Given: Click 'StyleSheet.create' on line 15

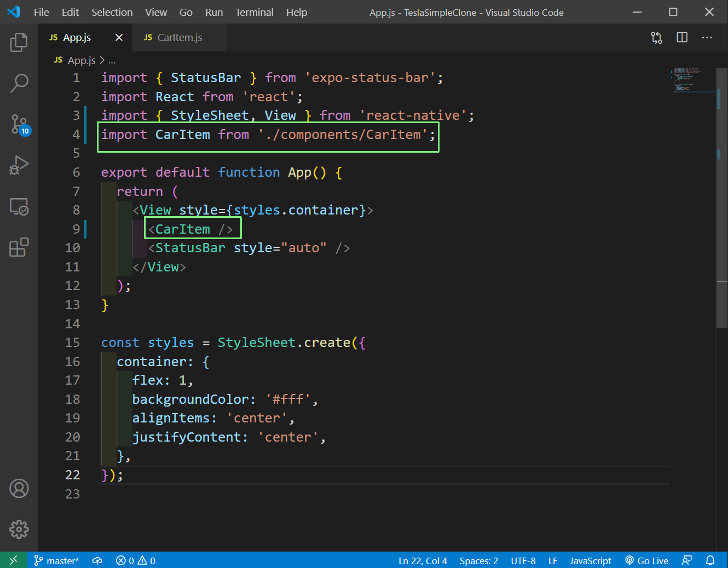Looking at the screenshot, I should tap(284, 343).
